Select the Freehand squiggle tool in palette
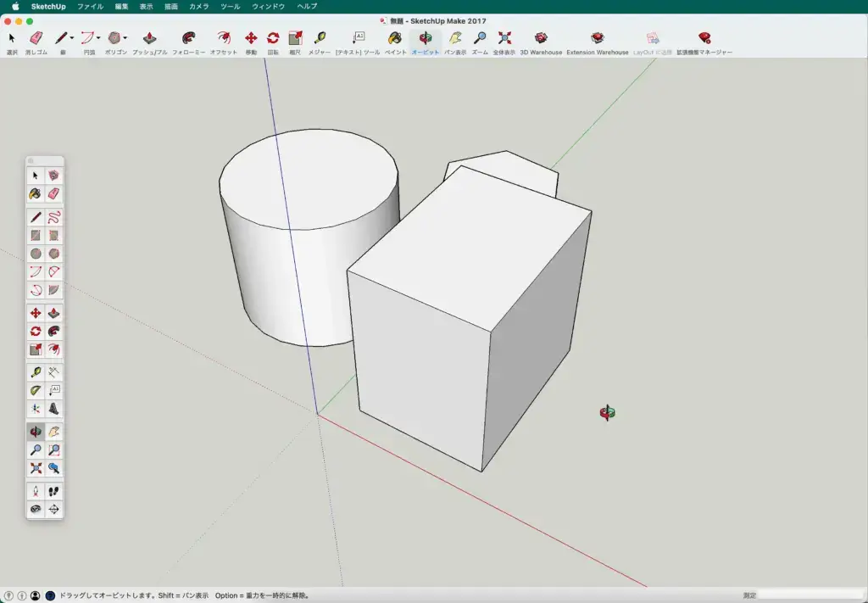Screen dimensions: 868x603 (53, 217)
